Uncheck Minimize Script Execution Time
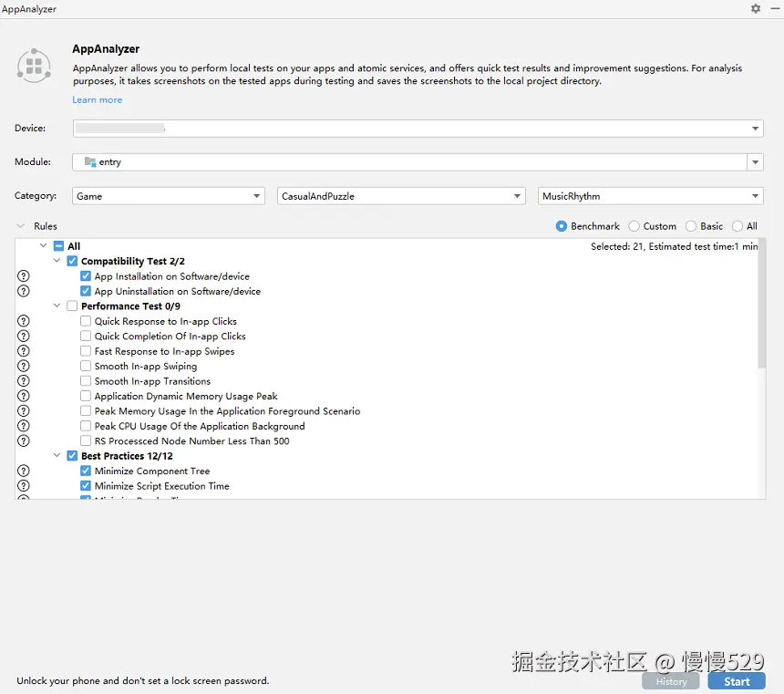The width and height of the screenshot is (784, 694). click(86, 486)
